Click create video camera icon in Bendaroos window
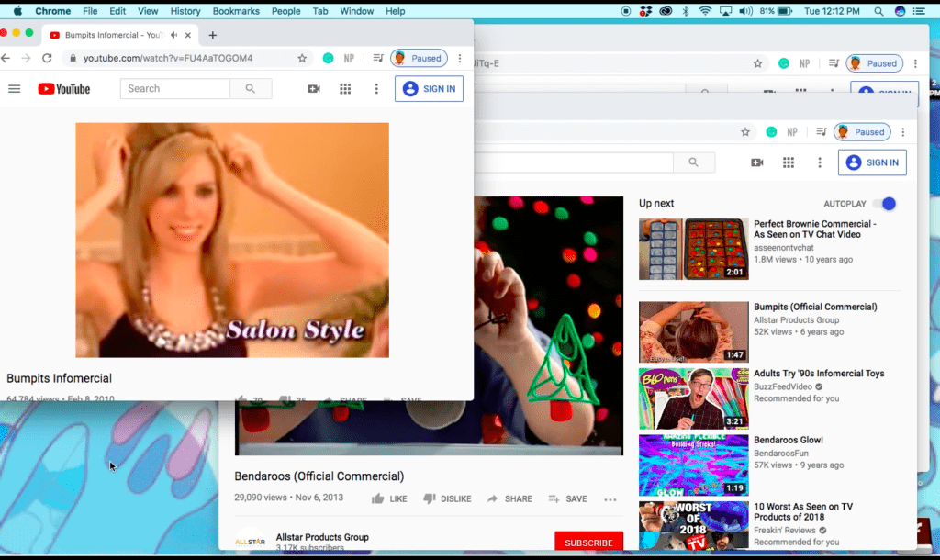This screenshot has width=940, height=560. pyautogui.click(x=757, y=162)
